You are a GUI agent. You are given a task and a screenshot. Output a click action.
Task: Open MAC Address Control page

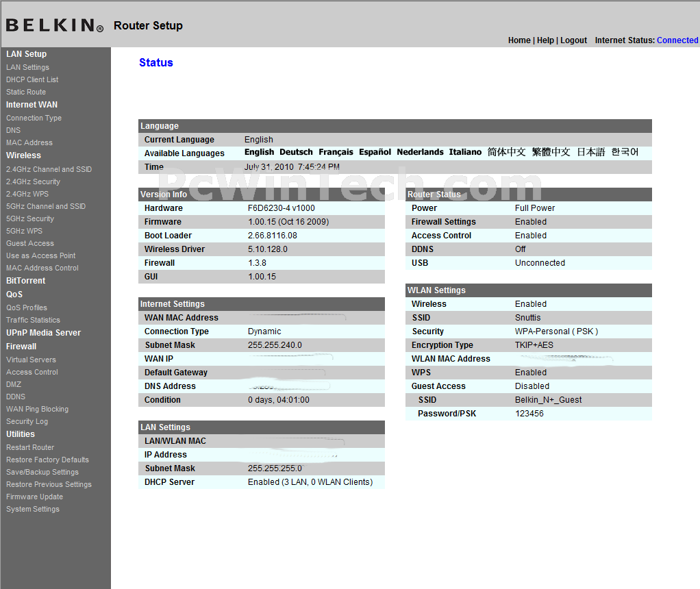[x=42, y=268]
